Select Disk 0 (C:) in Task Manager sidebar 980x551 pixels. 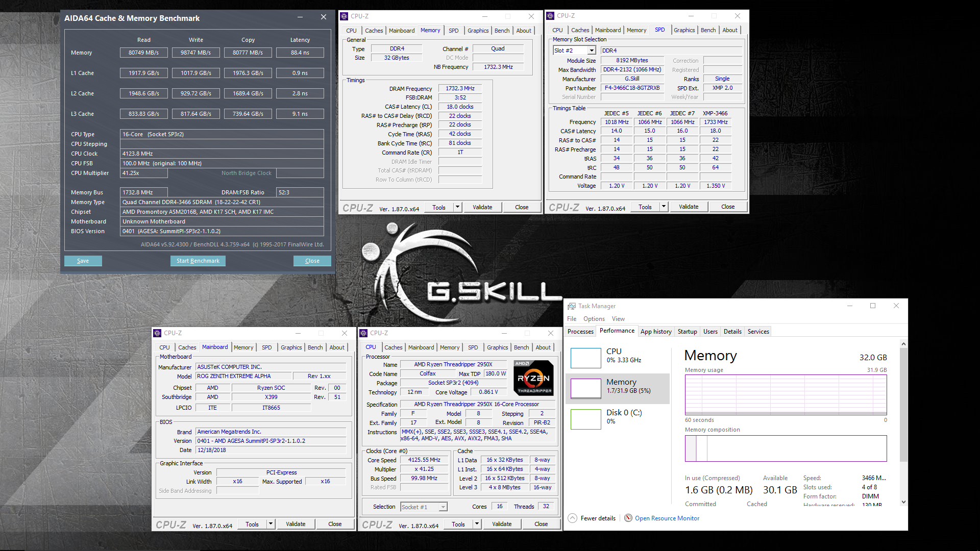click(623, 418)
